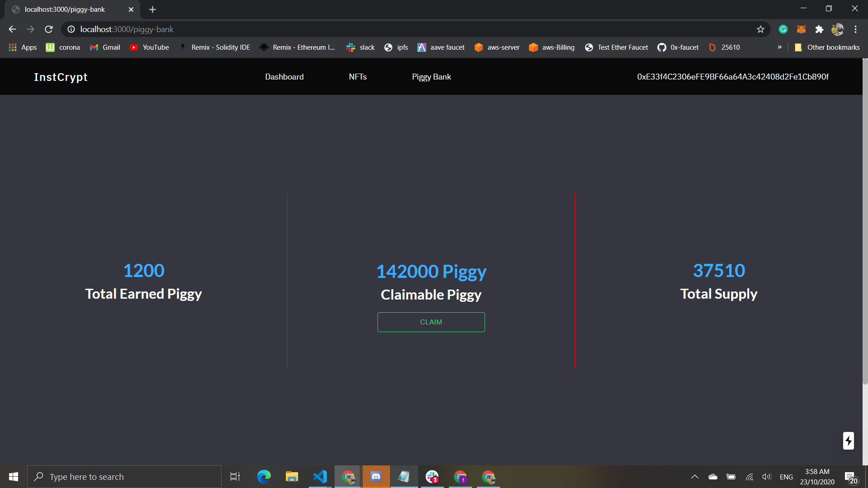Reload the piggy-bank page
868x488 pixels.
[x=49, y=29]
